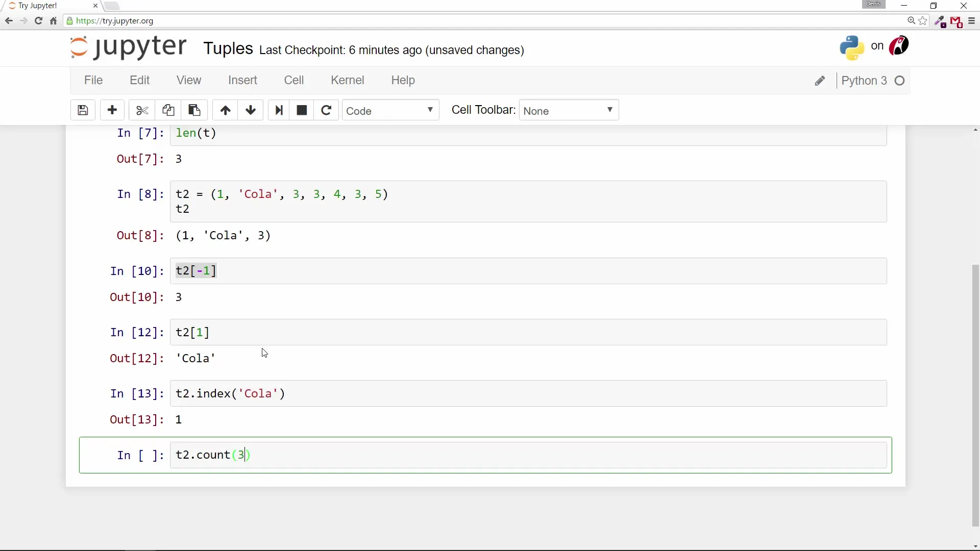Interrupt kernel with stop square icon
The image size is (980, 551).
click(x=302, y=110)
